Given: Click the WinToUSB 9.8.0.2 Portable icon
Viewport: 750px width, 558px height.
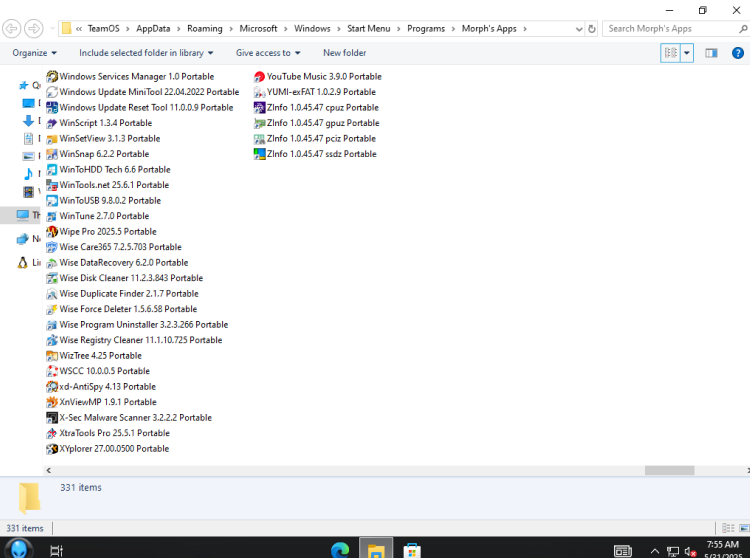Looking at the screenshot, I should [x=52, y=200].
